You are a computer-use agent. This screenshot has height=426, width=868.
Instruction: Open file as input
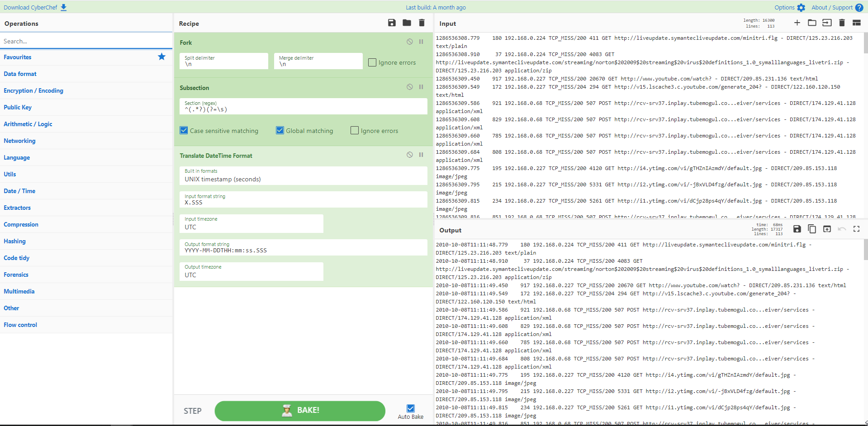pos(827,23)
